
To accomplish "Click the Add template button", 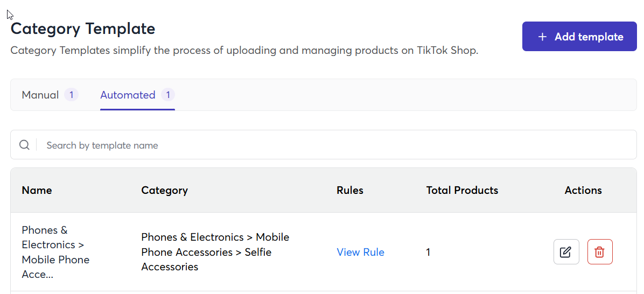I will tap(579, 37).
